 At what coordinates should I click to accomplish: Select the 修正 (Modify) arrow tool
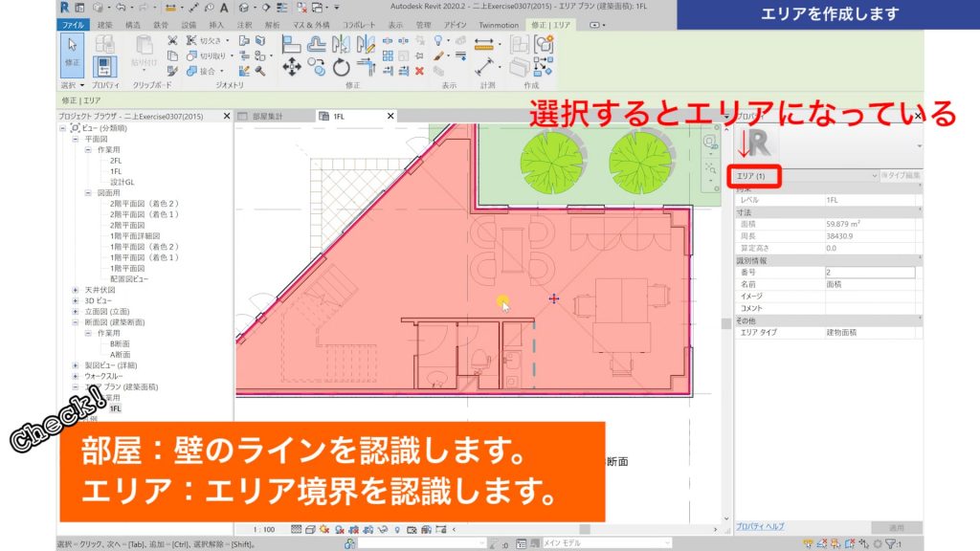click(x=70, y=48)
